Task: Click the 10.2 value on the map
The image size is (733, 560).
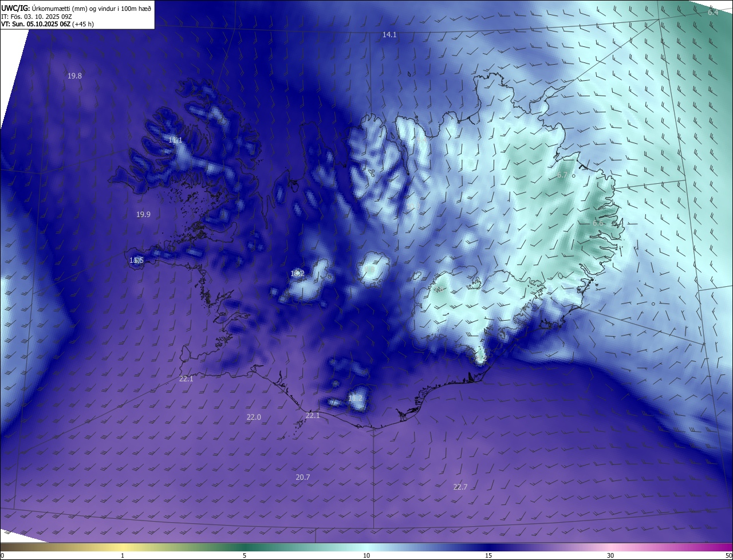Action: click(x=297, y=274)
